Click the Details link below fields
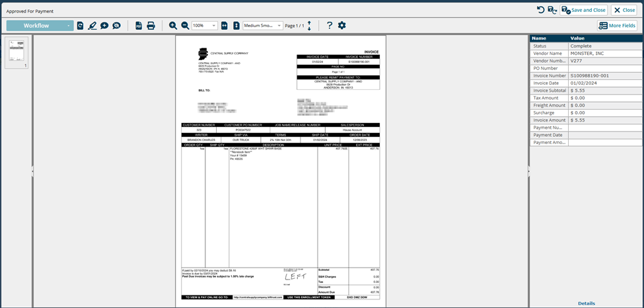 coord(587,303)
